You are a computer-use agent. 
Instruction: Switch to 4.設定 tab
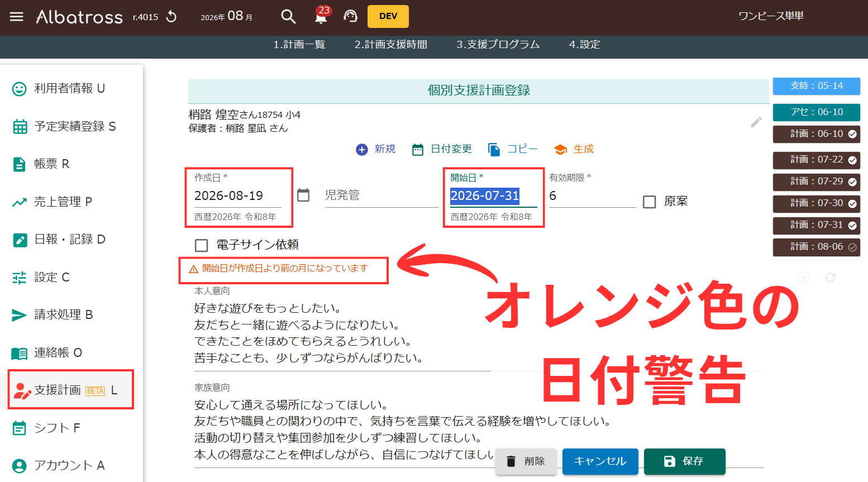point(585,45)
